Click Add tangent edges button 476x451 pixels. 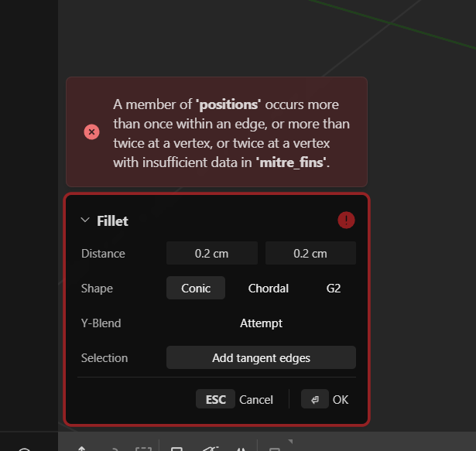(x=261, y=357)
